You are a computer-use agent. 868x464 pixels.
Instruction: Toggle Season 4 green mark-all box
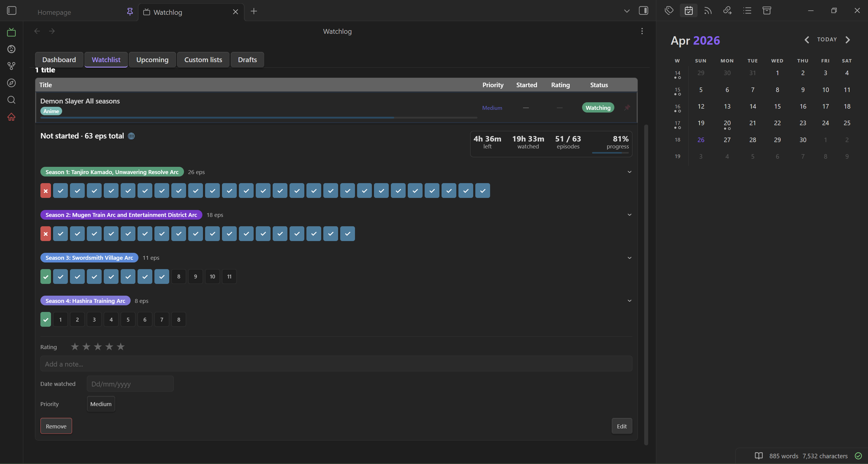click(x=46, y=319)
